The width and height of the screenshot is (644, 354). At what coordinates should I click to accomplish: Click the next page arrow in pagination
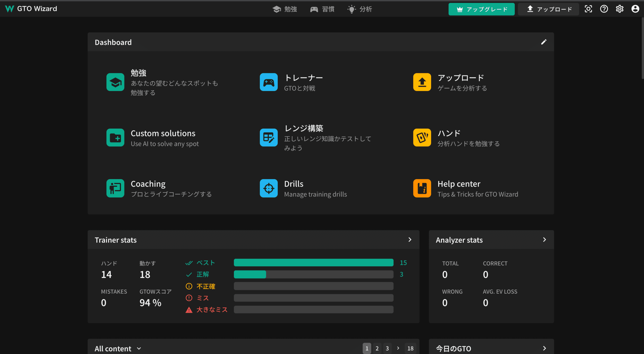pos(398,348)
